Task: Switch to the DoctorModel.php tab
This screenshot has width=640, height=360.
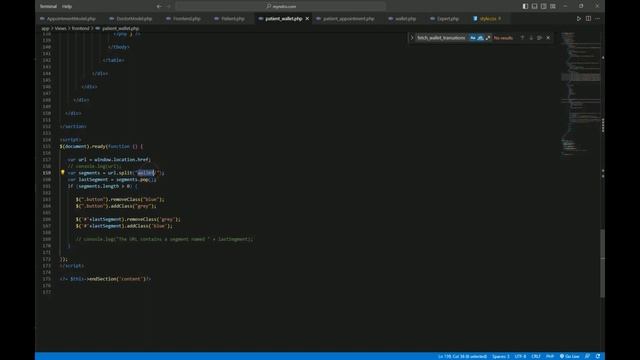Action: (x=131, y=19)
